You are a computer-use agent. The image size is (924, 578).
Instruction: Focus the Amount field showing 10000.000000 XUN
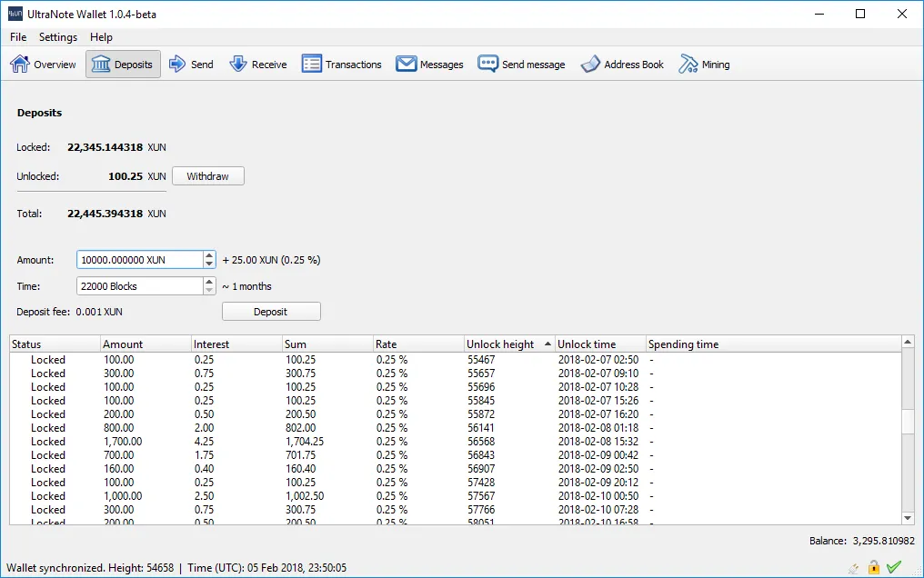[x=140, y=260]
